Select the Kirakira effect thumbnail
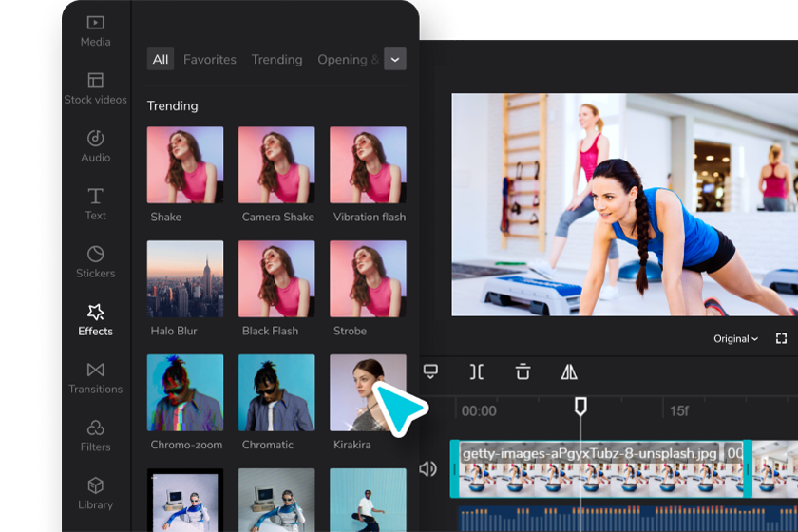 point(368,393)
